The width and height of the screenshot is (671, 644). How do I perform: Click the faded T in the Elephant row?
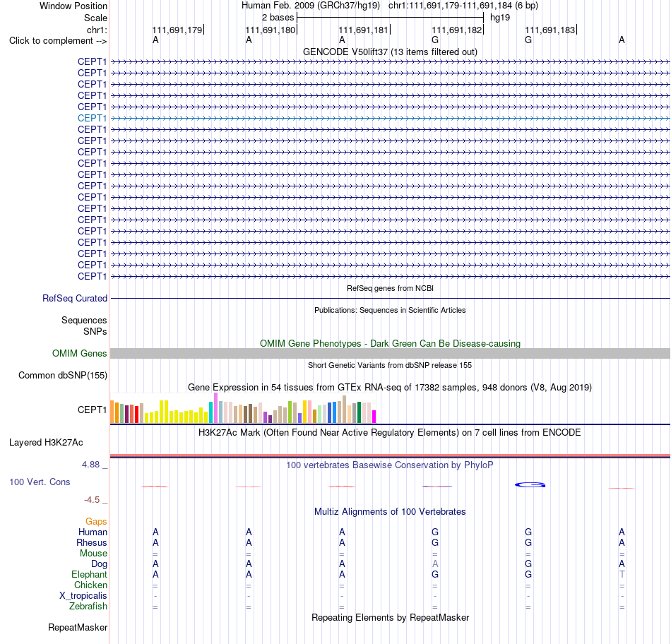tap(622, 575)
